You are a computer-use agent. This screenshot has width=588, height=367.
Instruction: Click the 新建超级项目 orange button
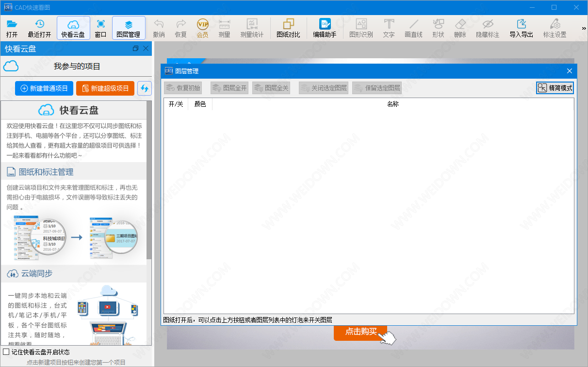click(x=105, y=88)
